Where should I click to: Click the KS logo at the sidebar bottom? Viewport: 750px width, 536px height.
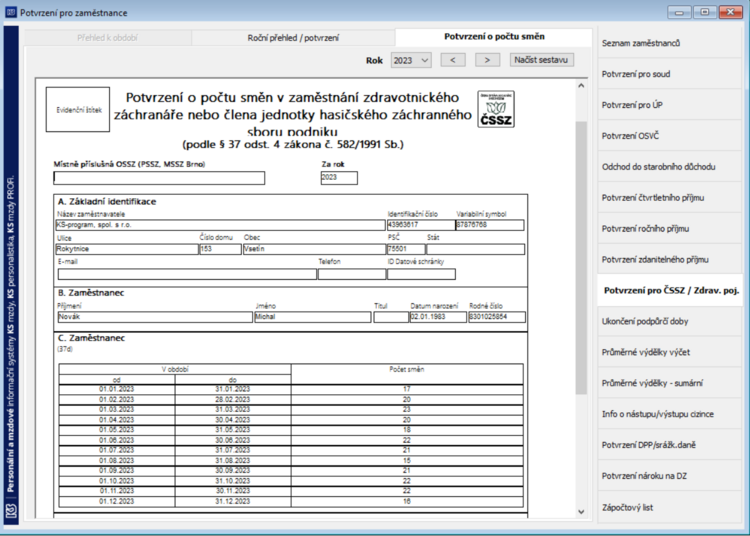click(x=11, y=511)
